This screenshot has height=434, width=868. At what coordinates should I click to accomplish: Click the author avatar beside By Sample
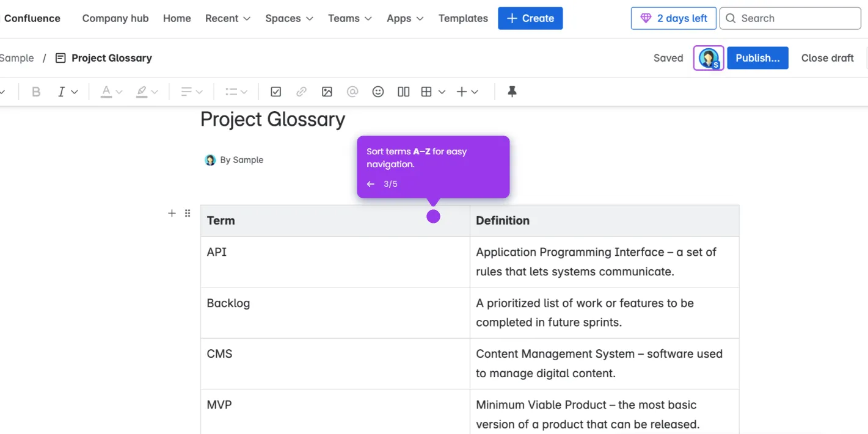pyautogui.click(x=210, y=160)
